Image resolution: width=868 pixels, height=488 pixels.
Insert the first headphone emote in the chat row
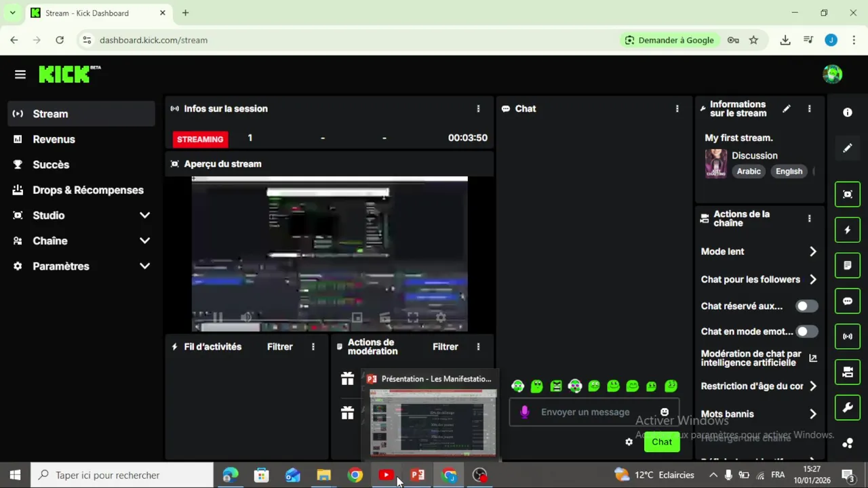pos(518,386)
